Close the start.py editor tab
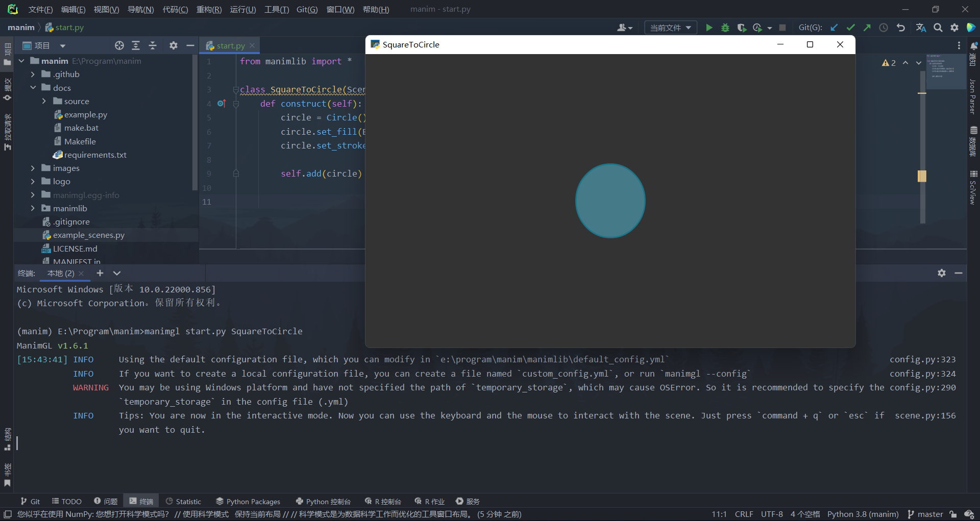 click(252, 45)
